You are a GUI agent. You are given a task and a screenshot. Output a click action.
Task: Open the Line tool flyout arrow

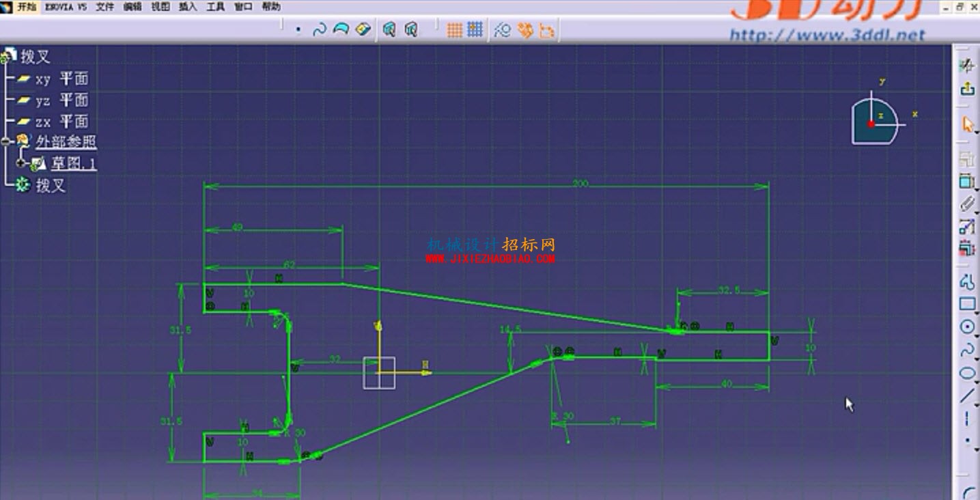977,404
